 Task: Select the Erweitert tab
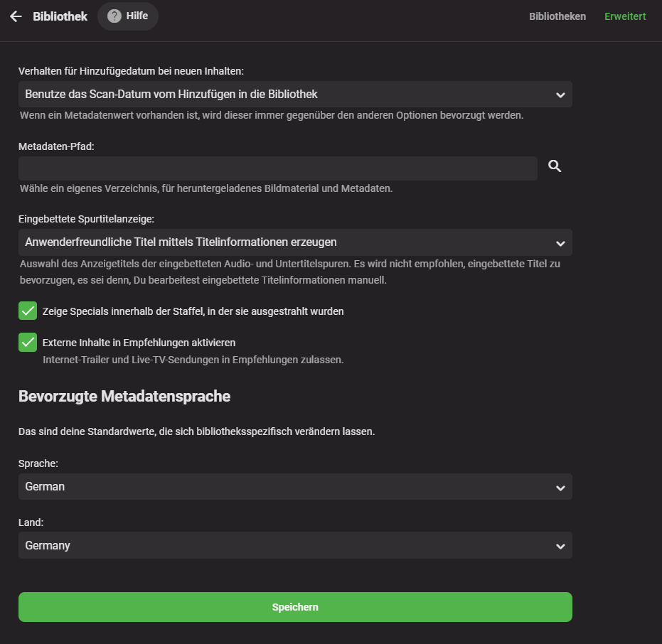[625, 16]
